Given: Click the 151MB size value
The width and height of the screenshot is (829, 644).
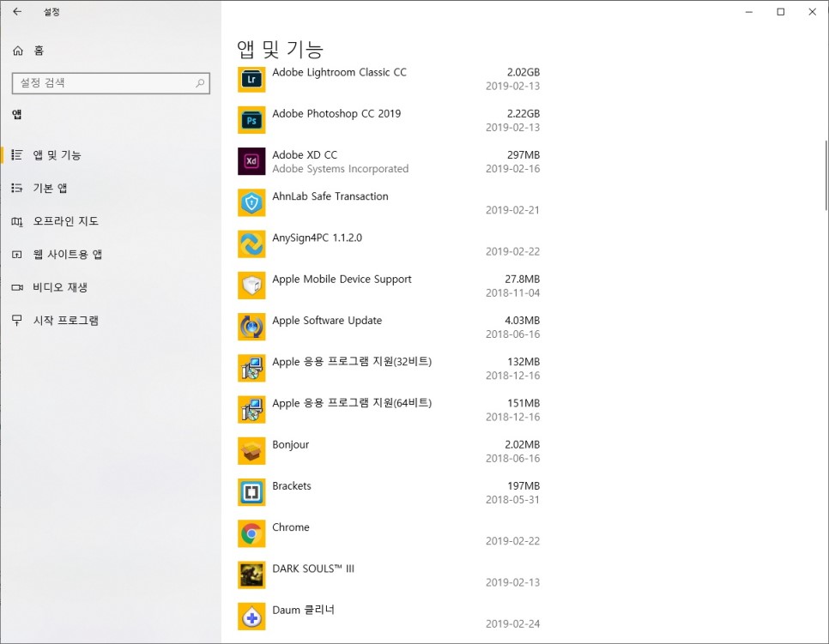Looking at the screenshot, I should tap(523, 403).
